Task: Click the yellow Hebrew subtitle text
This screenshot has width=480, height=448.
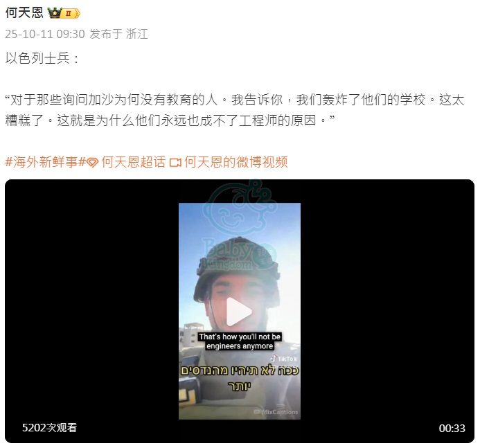Action: [x=240, y=377]
